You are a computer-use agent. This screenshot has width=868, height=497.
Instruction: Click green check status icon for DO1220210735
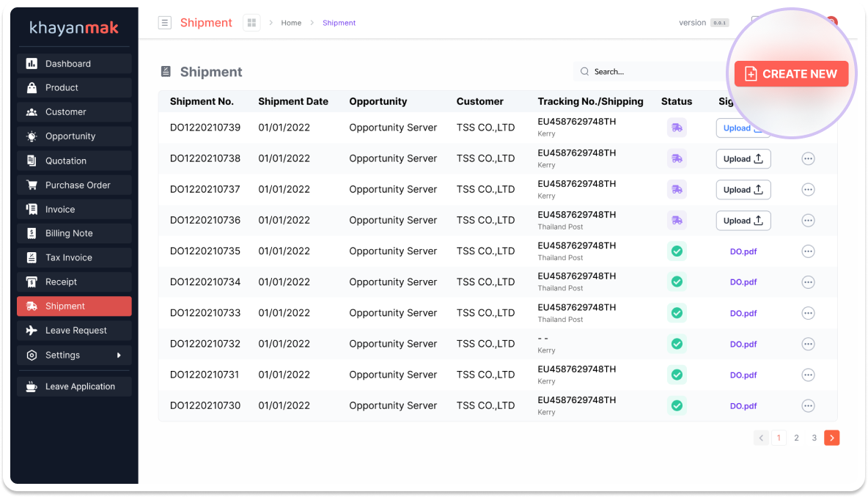pyautogui.click(x=677, y=251)
